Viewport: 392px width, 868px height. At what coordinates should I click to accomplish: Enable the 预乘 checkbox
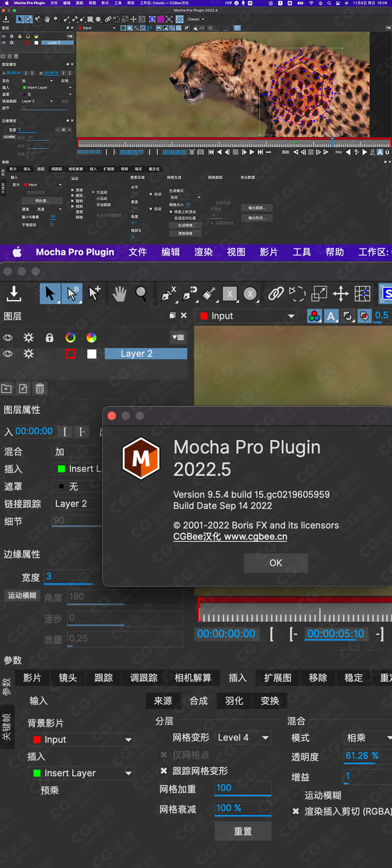coord(32,790)
